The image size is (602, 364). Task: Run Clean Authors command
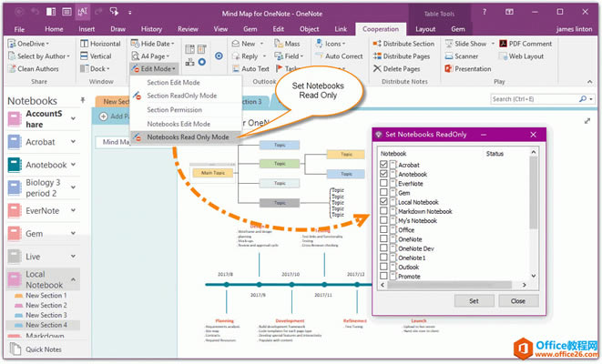tap(33, 69)
